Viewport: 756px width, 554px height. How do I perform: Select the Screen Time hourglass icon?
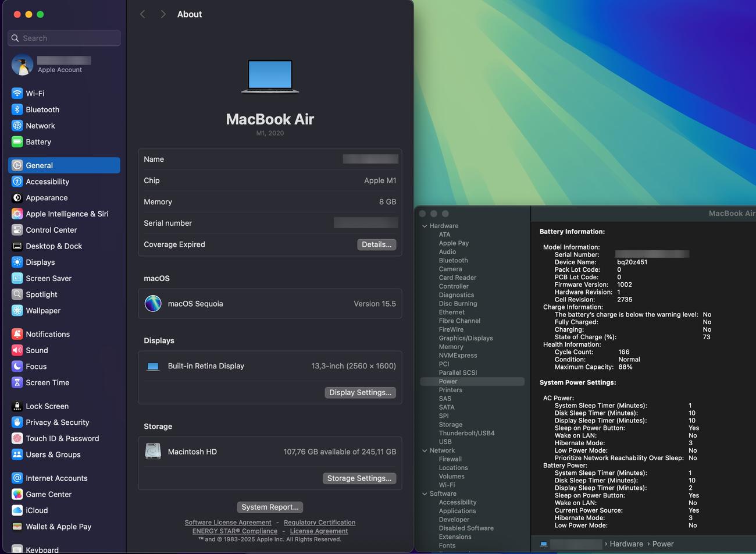click(17, 382)
